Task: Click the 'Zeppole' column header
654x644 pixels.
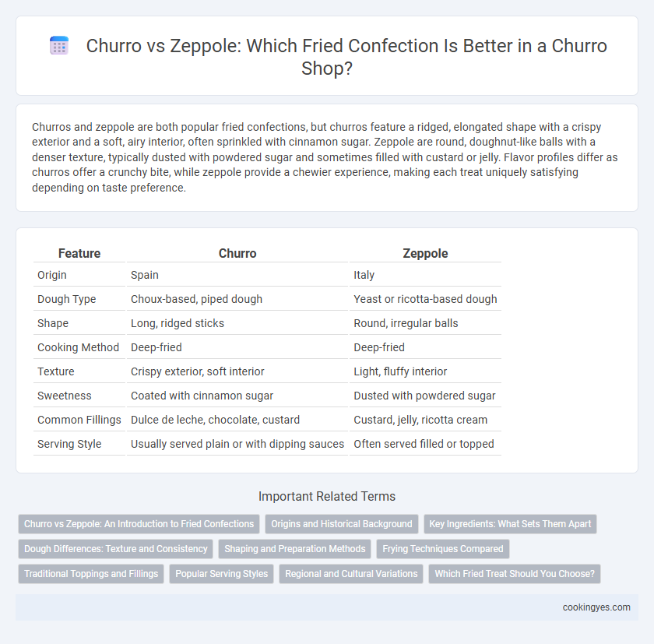Action: tap(425, 253)
